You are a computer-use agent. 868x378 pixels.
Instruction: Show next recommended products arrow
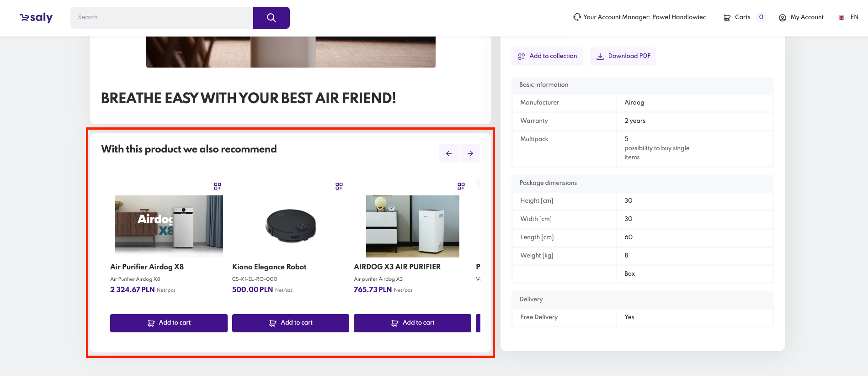coord(470,153)
